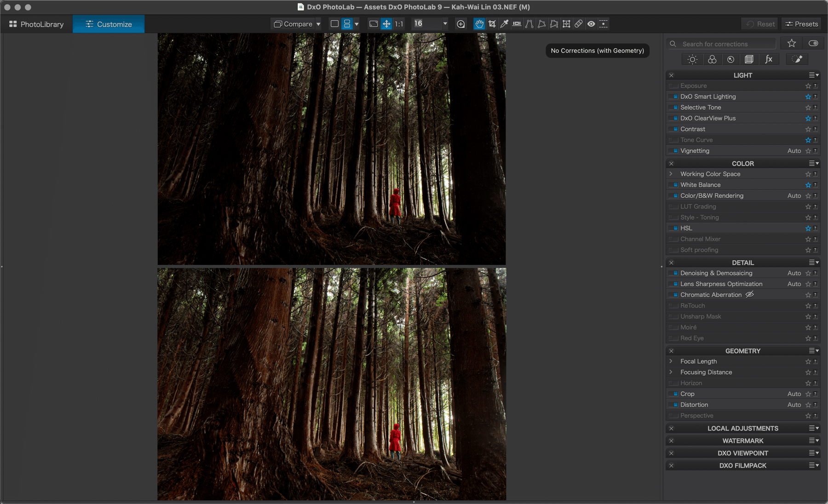Show favorite corrections star filter
The image size is (828, 504).
point(792,43)
